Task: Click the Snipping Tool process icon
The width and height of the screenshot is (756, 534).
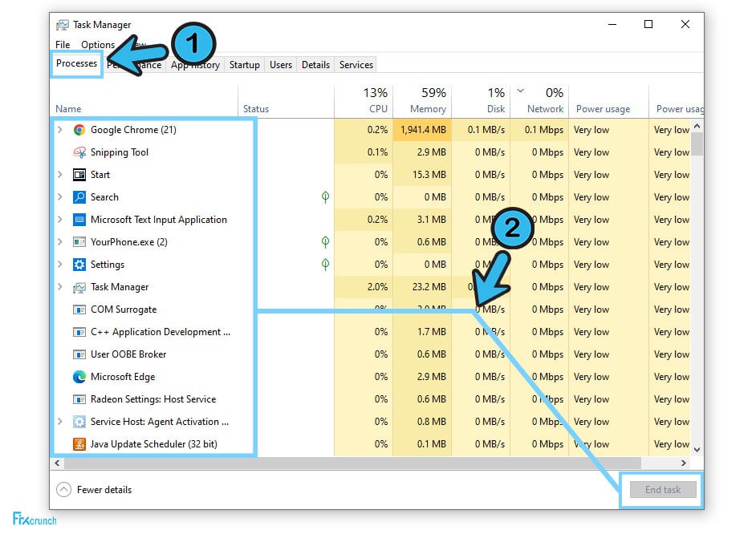Action: tap(79, 152)
